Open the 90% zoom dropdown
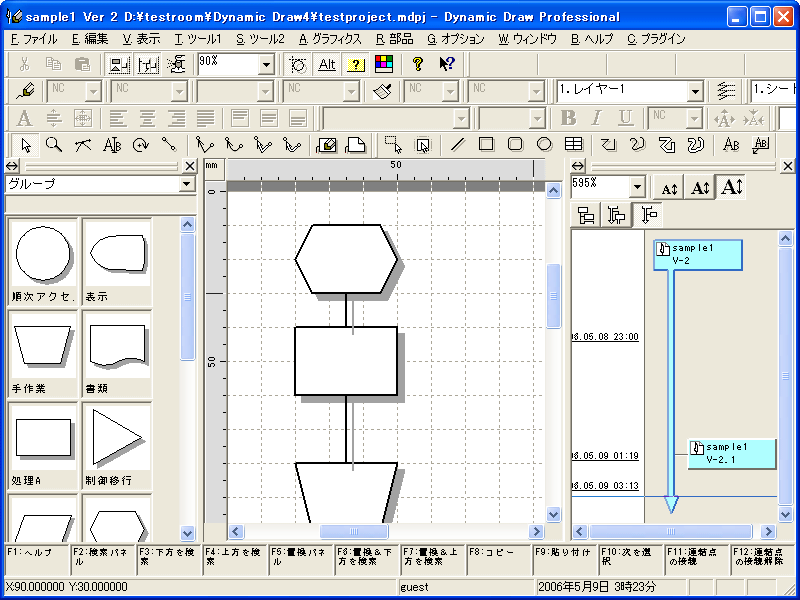The width and height of the screenshot is (800, 600). click(x=266, y=65)
